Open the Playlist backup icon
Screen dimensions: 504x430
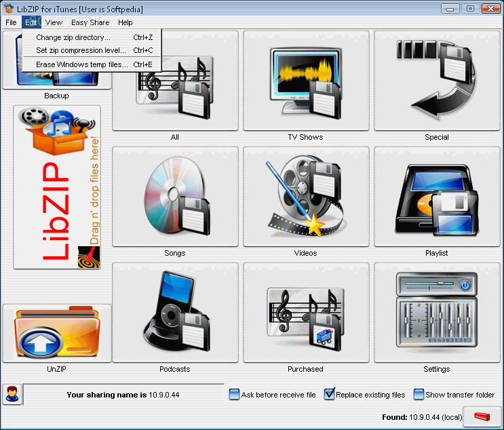click(x=436, y=197)
